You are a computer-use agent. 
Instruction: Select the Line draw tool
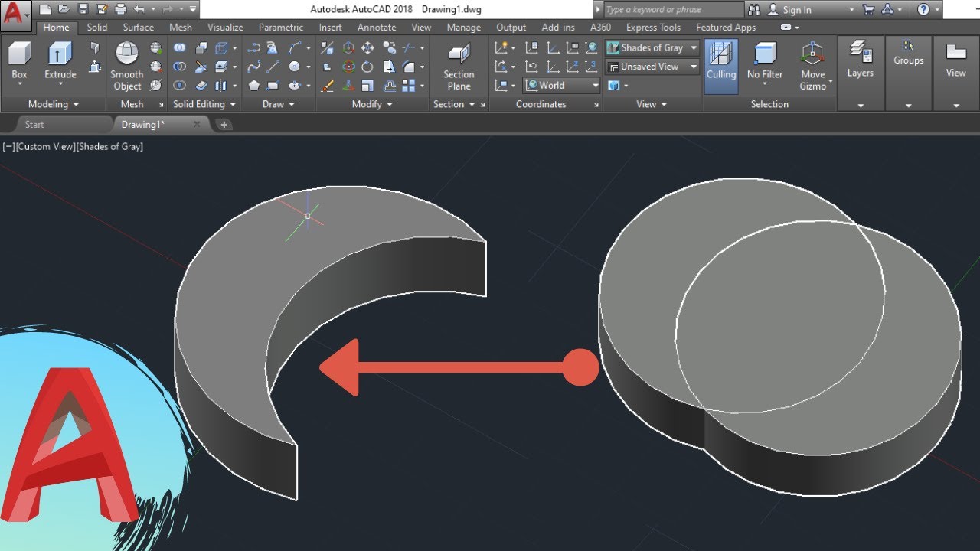point(273,67)
